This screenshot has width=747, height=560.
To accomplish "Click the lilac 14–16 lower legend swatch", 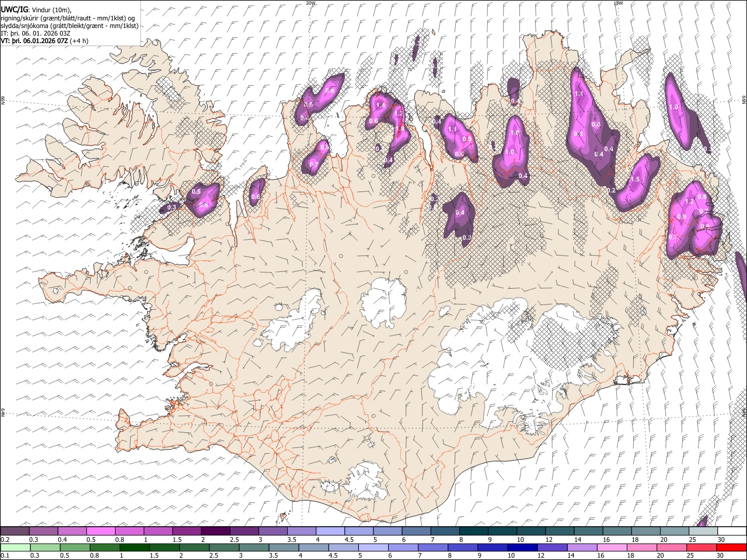I will pos(582,547).
